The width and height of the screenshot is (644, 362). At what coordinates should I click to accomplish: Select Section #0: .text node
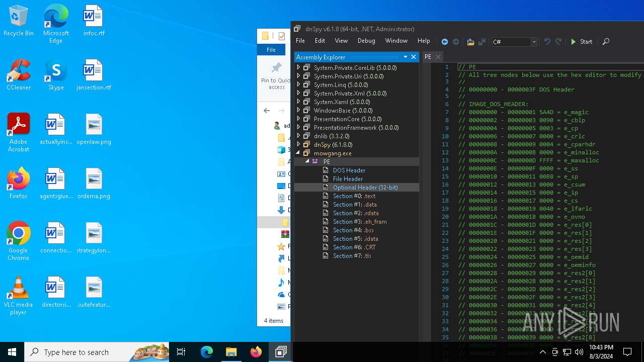(354, 196)
